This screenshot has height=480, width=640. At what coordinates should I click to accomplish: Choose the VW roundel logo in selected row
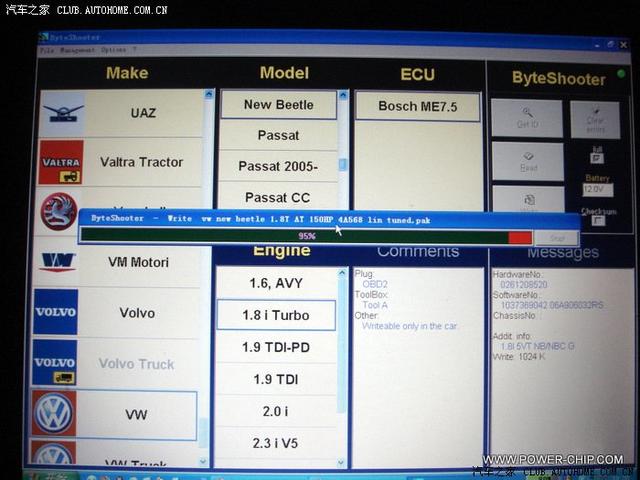point(54,413)
